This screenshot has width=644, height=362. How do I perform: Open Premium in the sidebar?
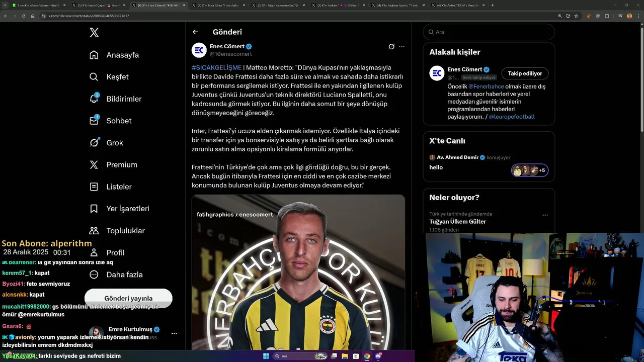[113, 165]
